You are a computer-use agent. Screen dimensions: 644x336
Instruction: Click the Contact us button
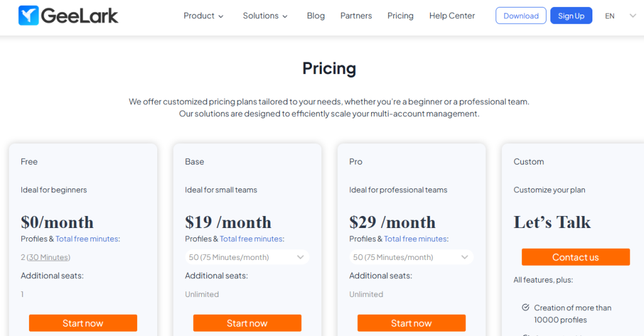point(575,257)
